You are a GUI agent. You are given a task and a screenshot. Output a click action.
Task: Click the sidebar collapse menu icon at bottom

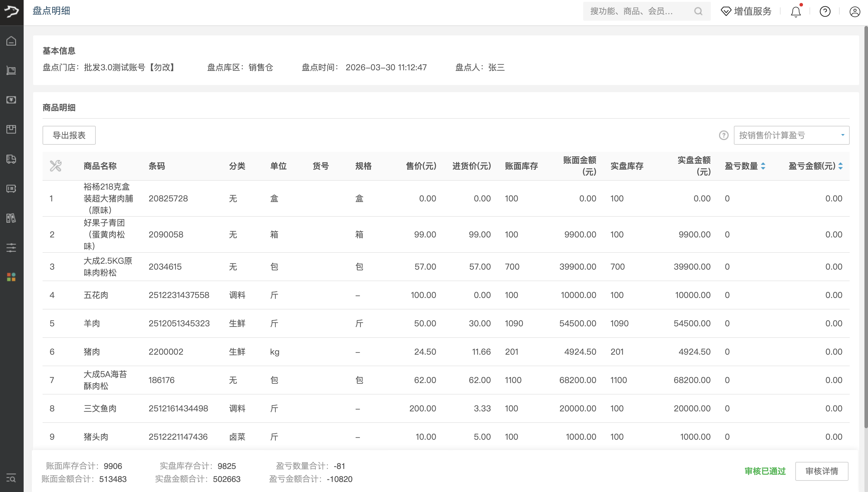click(11, 478)
